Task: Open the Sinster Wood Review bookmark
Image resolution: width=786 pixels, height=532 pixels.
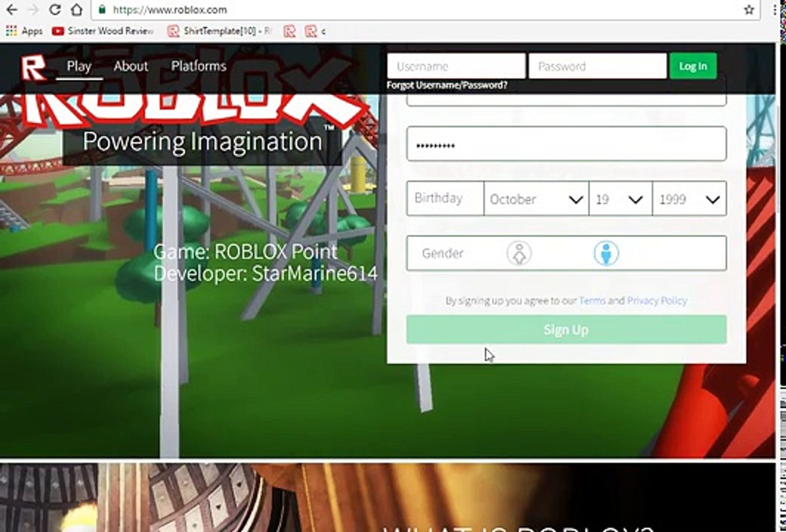Action: 103,31
